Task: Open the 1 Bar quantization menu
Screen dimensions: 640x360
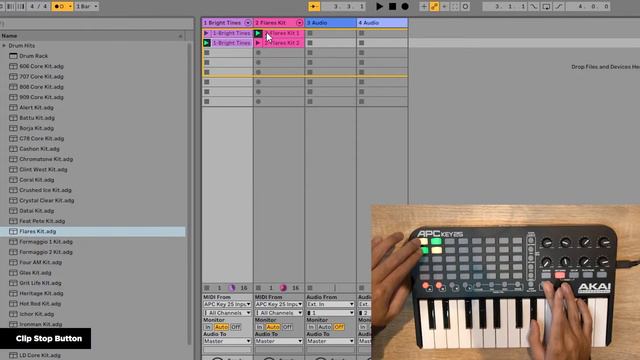Action: 86,7
